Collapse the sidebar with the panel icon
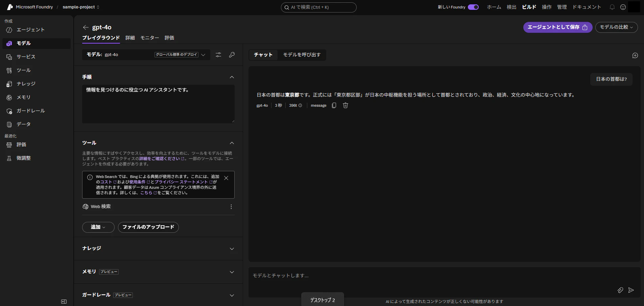Screen dimensions: 644x306 pyautogui.click(x=64, y=302)
